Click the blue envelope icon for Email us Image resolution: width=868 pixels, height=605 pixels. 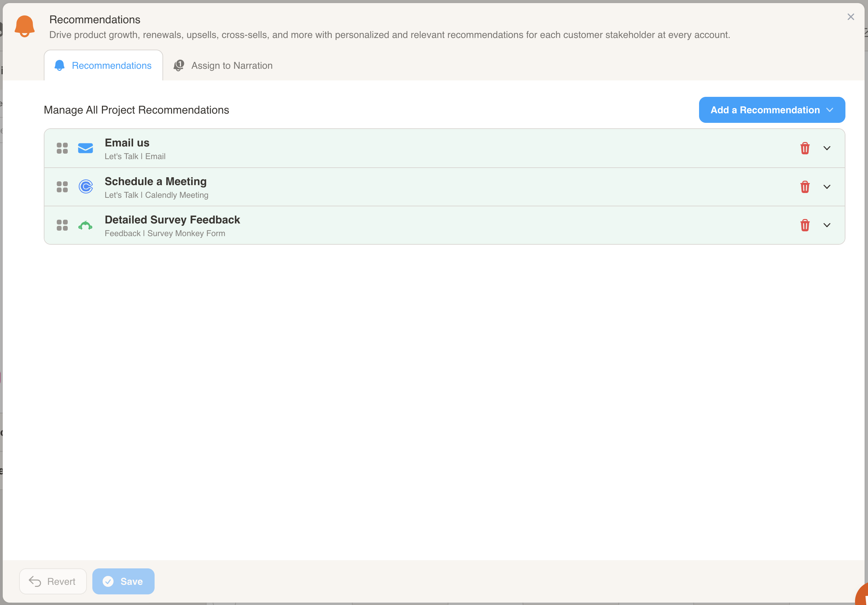coord(86,148)
